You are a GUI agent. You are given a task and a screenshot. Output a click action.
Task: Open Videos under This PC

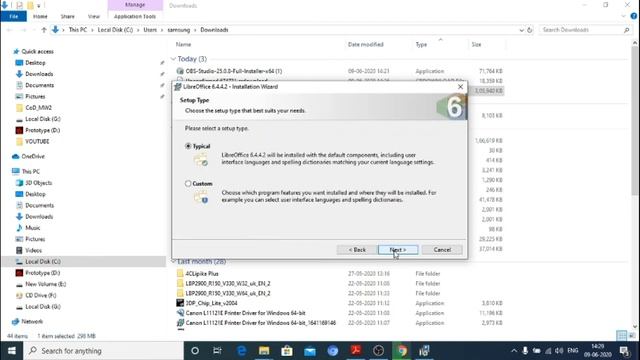[x=33, y=250]
